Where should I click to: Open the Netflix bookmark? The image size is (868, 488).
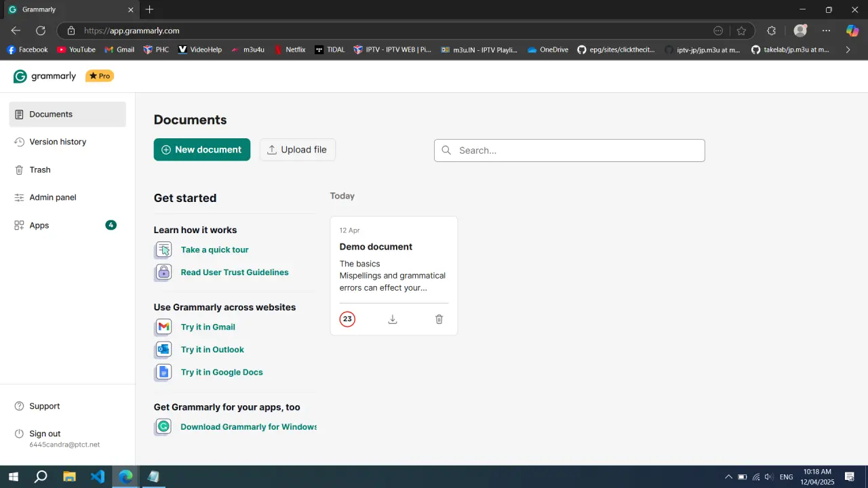tap(290, 49)
